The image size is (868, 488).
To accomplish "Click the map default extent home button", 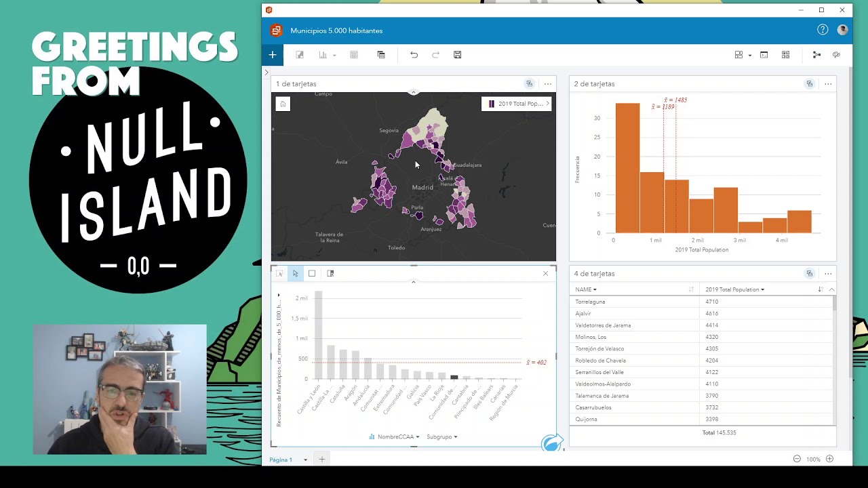I will coord(283,104).
